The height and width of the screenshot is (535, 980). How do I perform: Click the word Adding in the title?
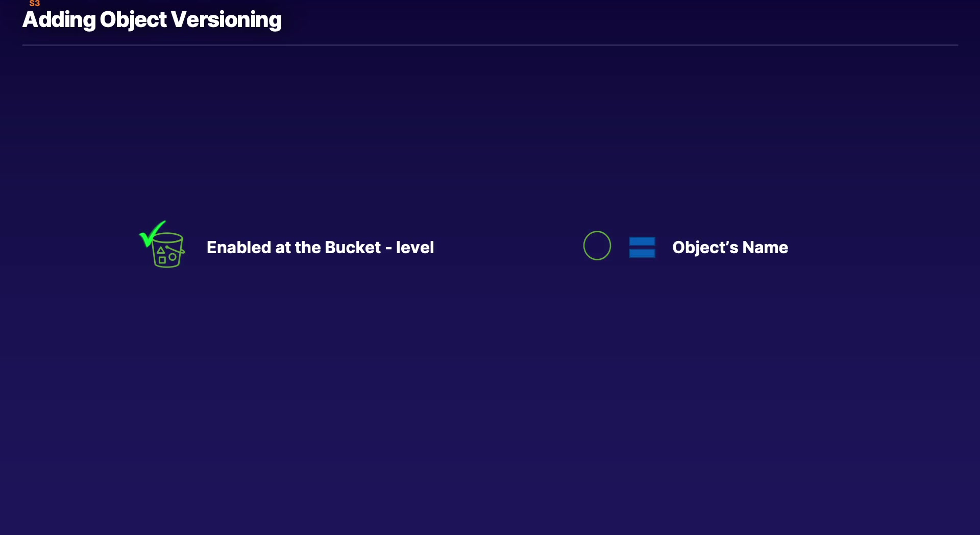pyautogui.click(x=59, y=20)
